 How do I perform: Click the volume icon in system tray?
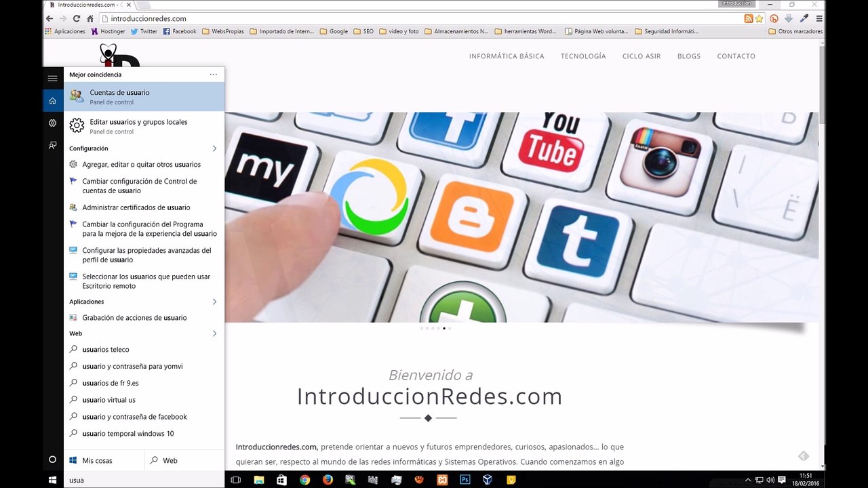tap(770, 480)
